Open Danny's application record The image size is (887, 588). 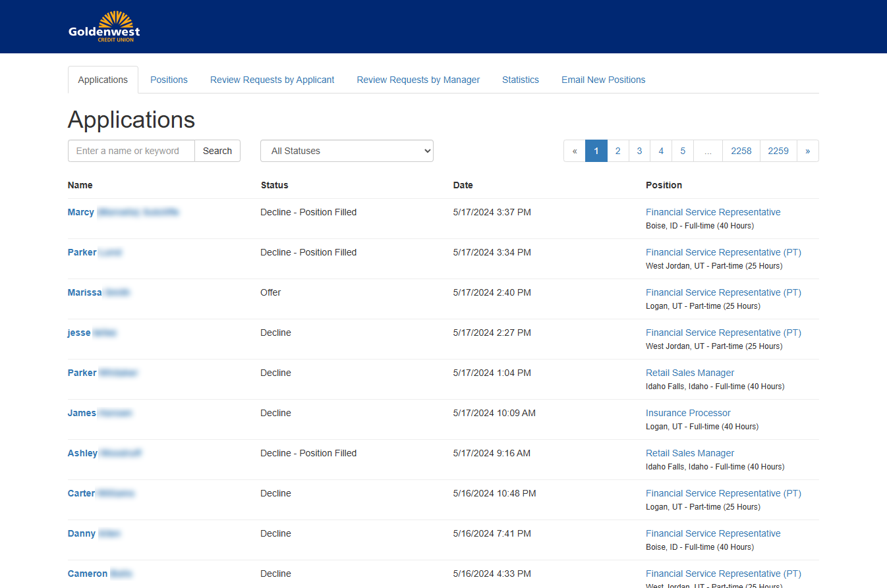(82, 533)
